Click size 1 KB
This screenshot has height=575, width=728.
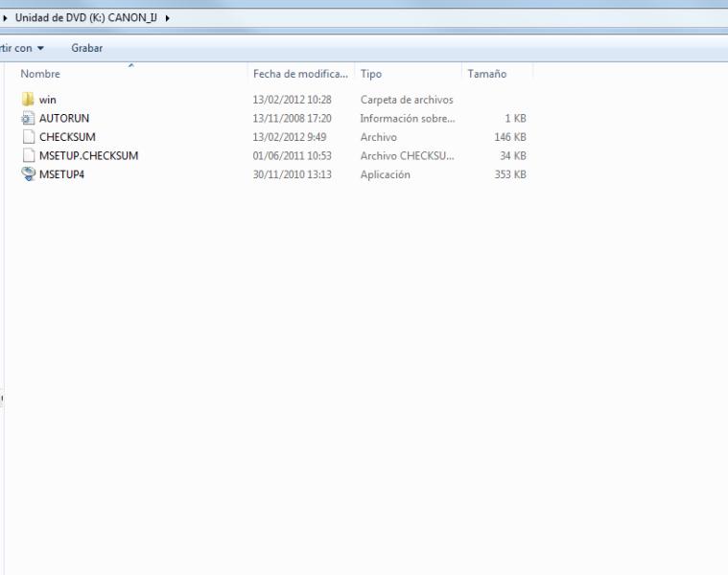515,118
